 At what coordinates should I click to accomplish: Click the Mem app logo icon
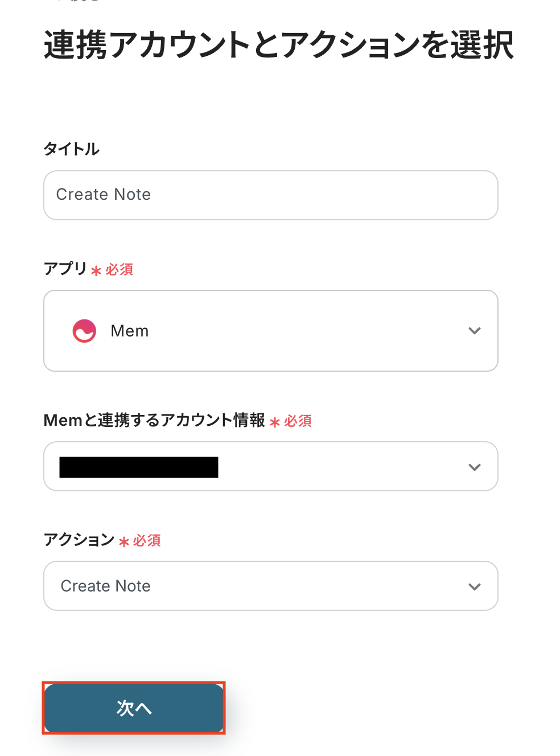(x=84, y=331)
